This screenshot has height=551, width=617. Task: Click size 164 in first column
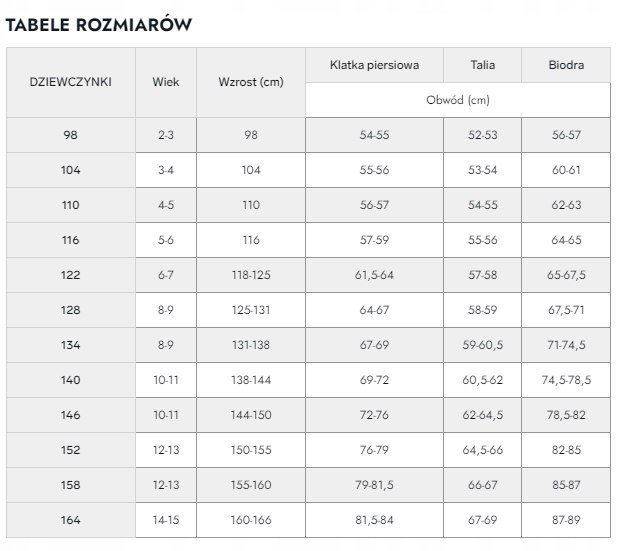70,520
